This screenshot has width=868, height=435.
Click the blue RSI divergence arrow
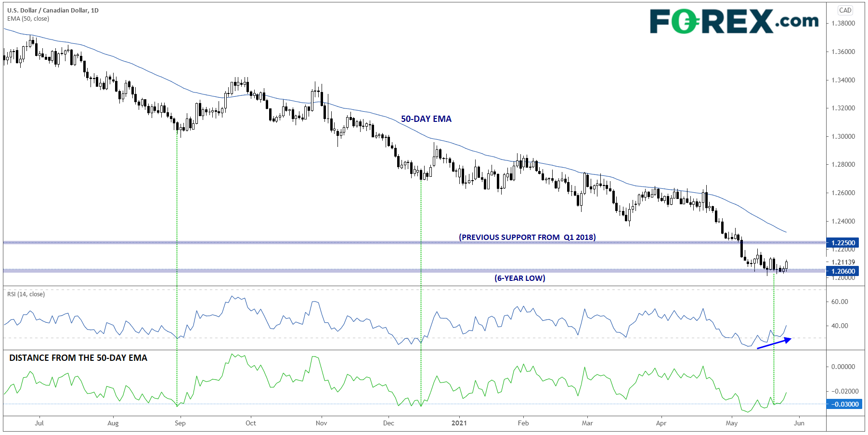pos(774,343)
